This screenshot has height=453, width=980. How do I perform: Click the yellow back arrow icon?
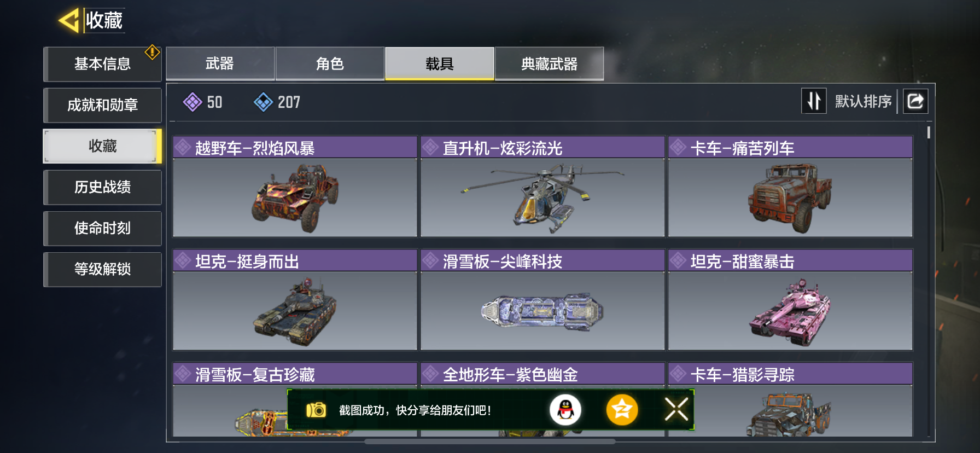[x=69, y=21]
